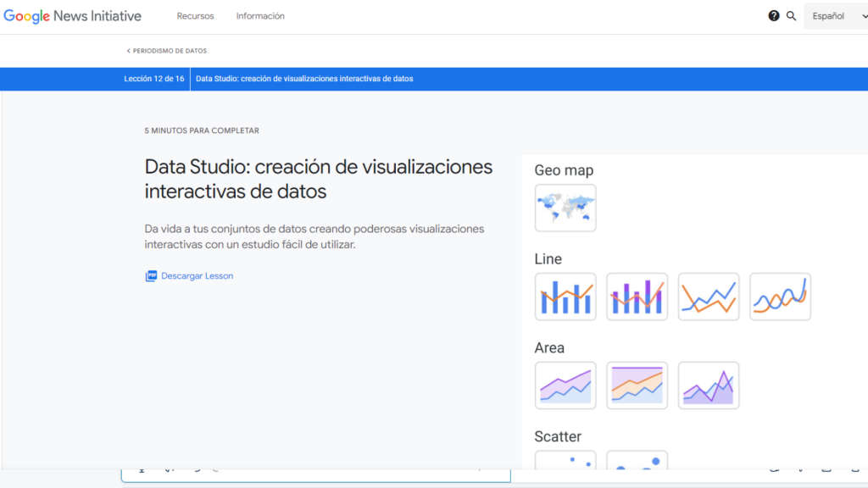This screenshot has width=868, height=488.
Task: Select the first bar-style Line chart icon
Action: 565,297
